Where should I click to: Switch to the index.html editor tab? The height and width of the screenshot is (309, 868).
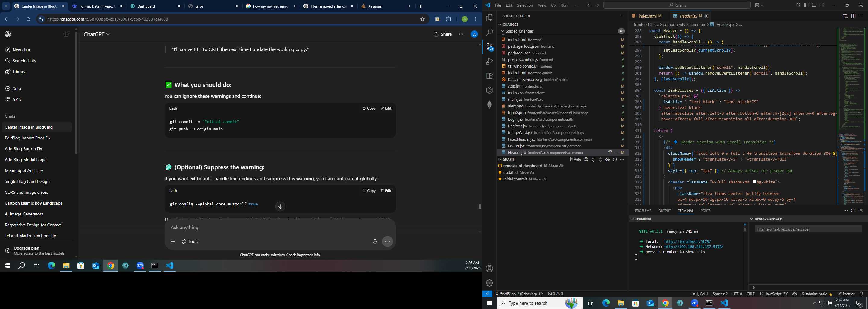(647, 16)
